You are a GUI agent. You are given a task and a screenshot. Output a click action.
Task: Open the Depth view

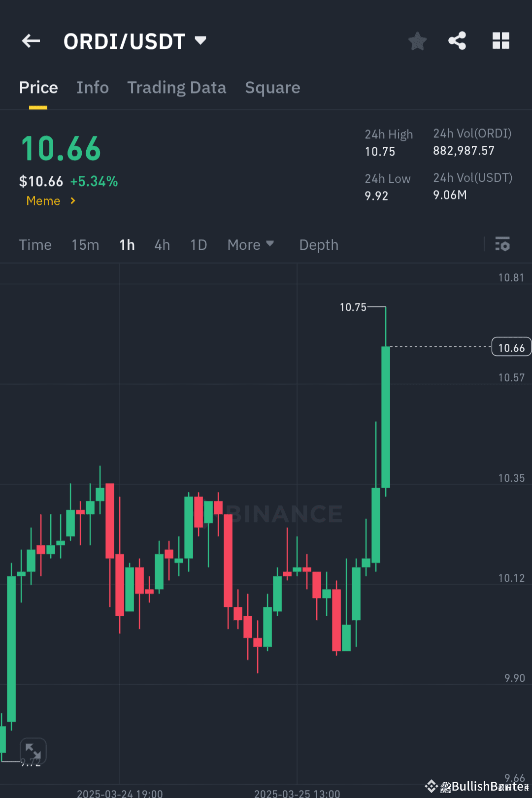(x=318, y=245)
